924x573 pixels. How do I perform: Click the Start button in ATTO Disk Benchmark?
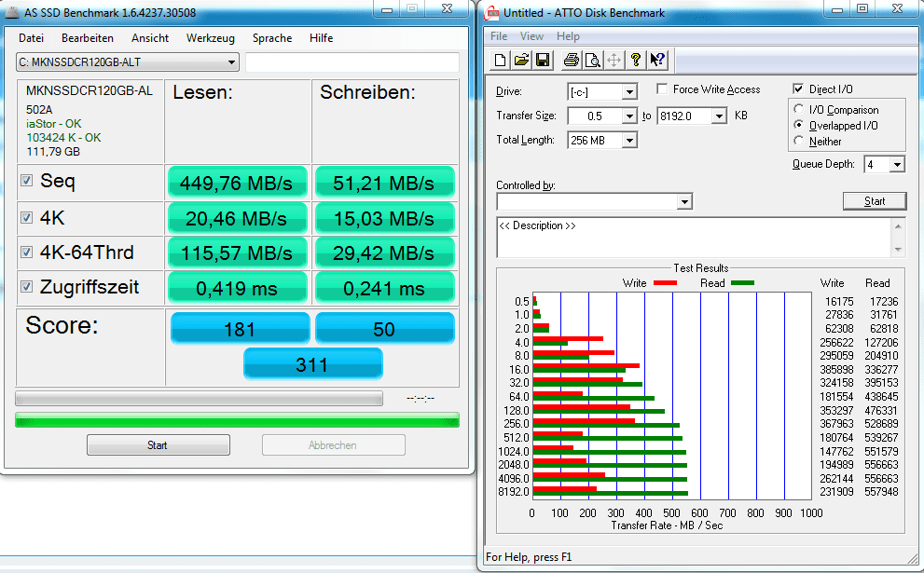tap(875, 201)
